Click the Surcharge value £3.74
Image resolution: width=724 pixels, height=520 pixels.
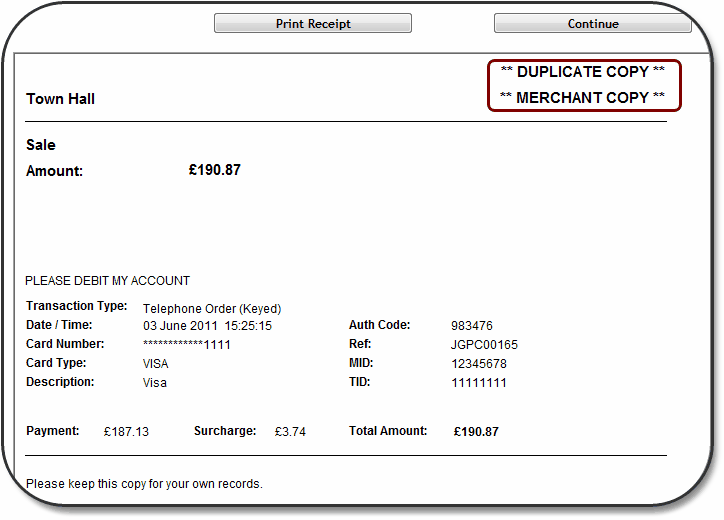click(290, 432)
